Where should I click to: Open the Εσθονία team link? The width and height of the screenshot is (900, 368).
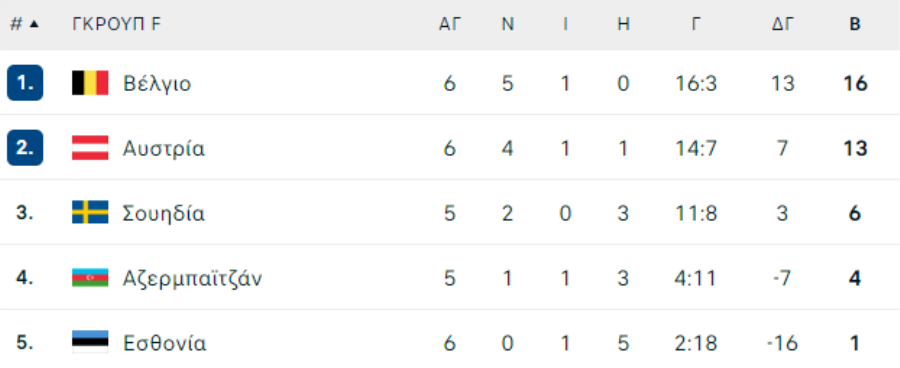(x=164, y=343)
